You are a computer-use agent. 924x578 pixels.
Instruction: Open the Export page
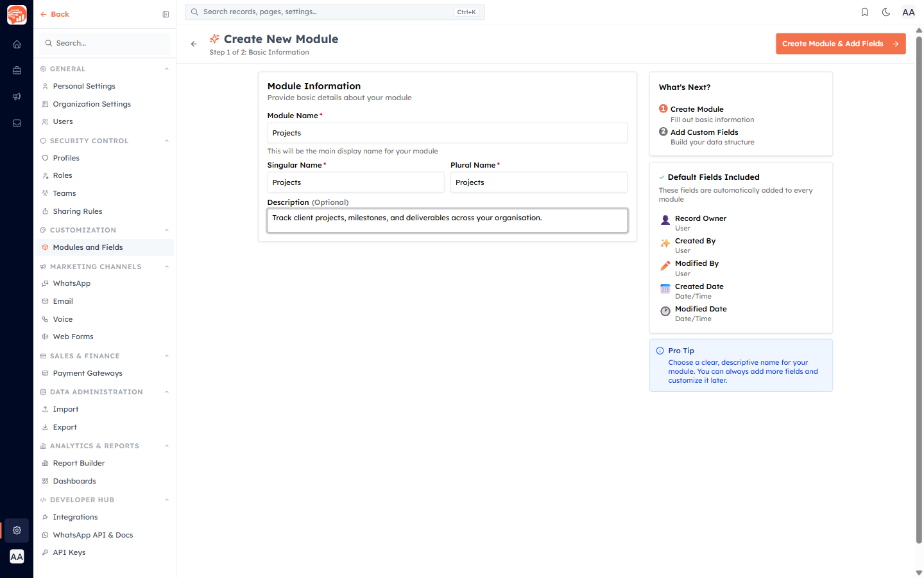coord(104,427)
